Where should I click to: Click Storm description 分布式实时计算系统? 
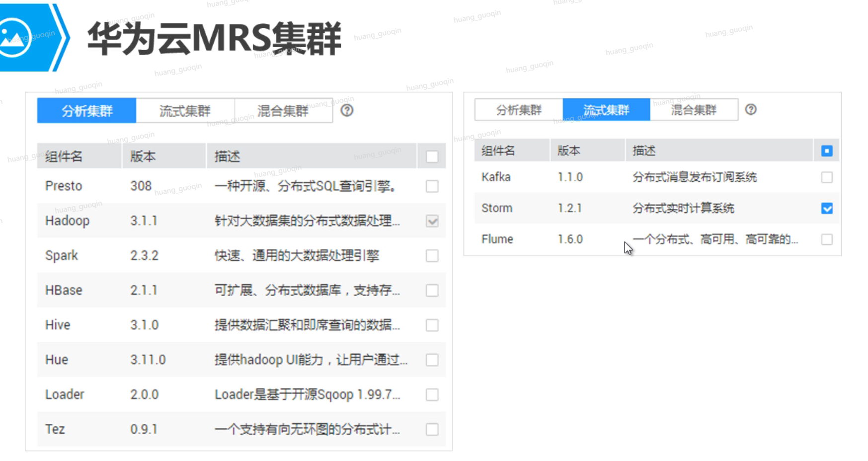(683, 208)
